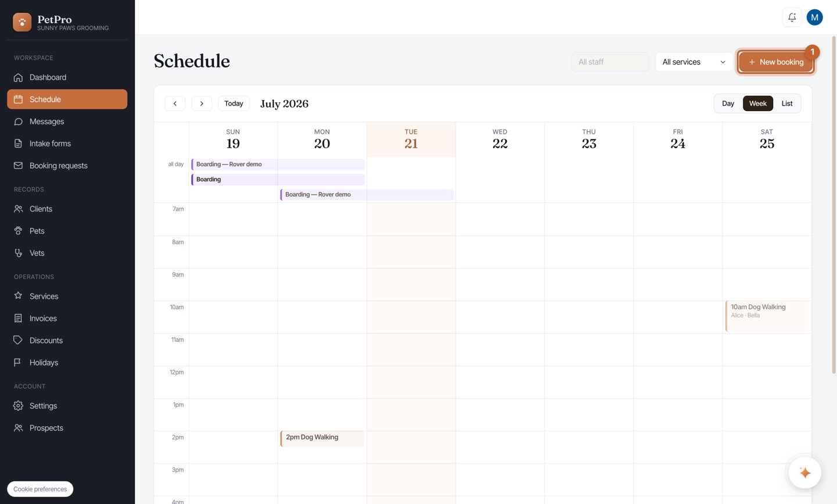The image size is (837, 504).
Task: Click the Clients people icon
Action: click(18, 209)
